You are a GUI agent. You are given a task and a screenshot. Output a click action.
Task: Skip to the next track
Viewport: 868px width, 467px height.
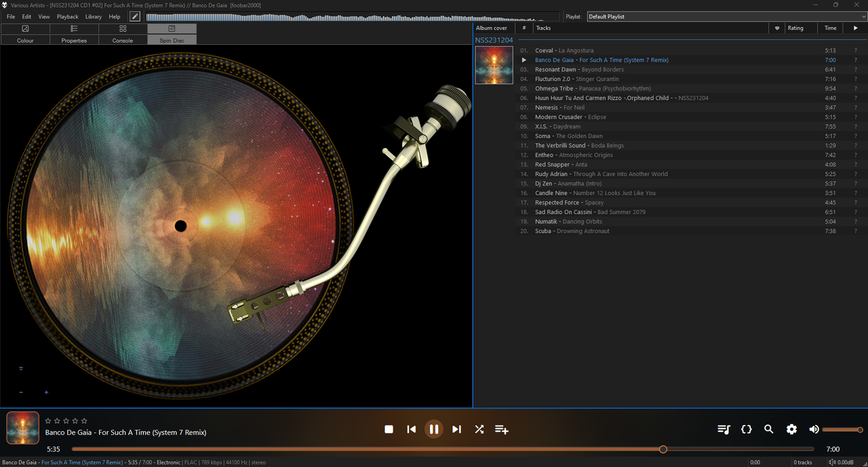click(x=456, y=429)
